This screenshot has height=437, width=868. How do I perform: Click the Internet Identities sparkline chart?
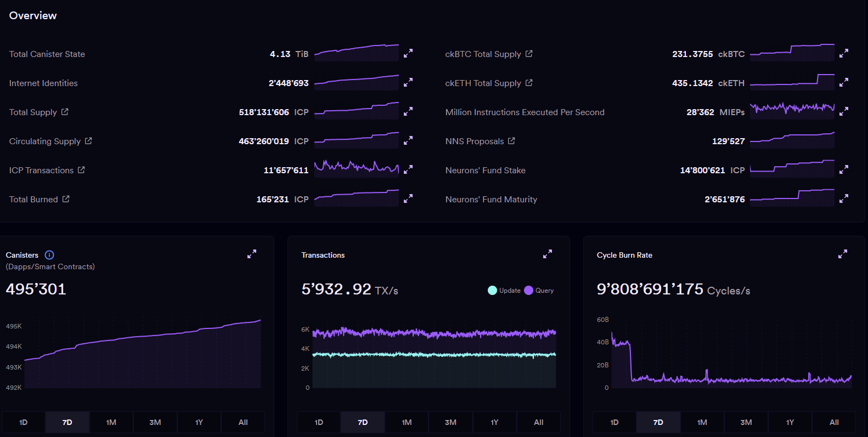point(356,83)
